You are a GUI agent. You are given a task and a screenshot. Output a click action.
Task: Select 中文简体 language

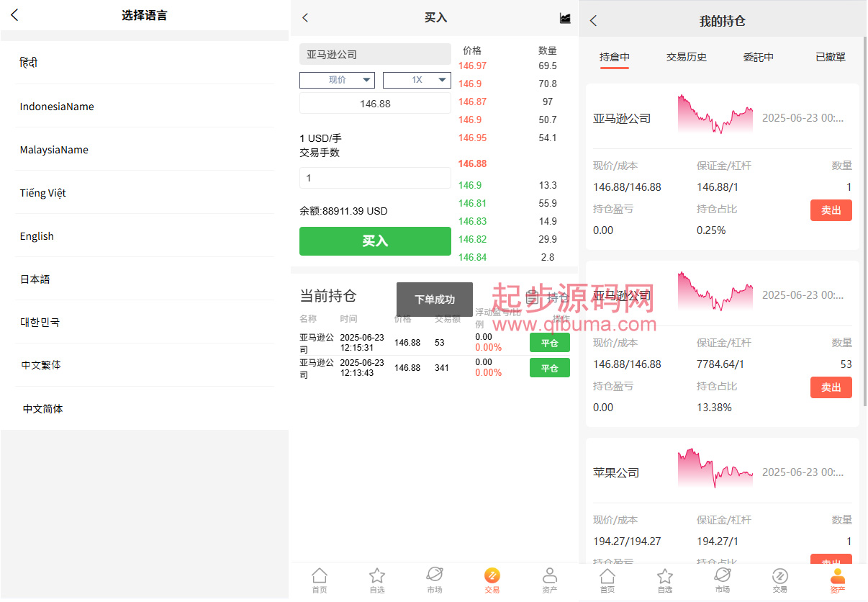tap(145, 408)
